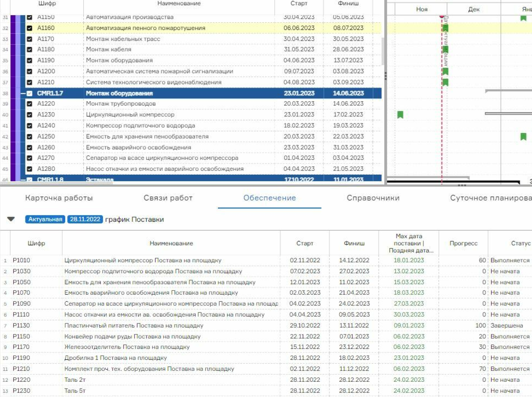This screenshot has height=397, width=532.
Task: Click the progress value 70 for P1210
Action: coord(482,369)
